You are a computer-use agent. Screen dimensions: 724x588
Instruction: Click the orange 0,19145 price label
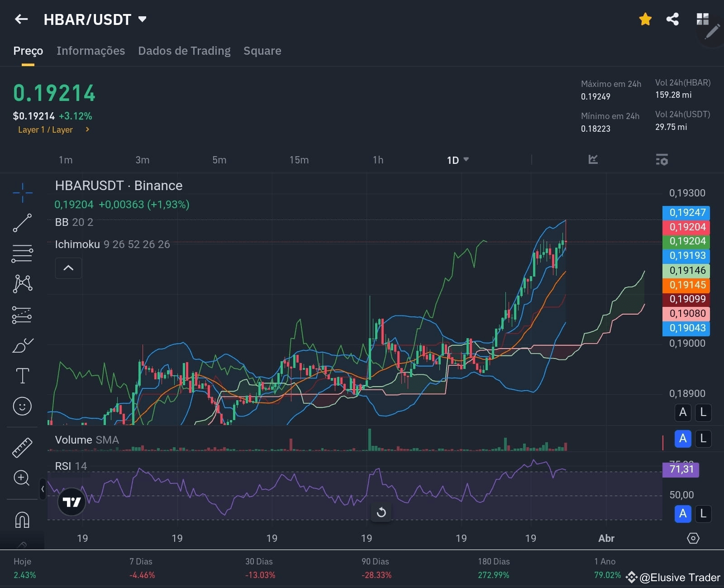click(686, 285)
